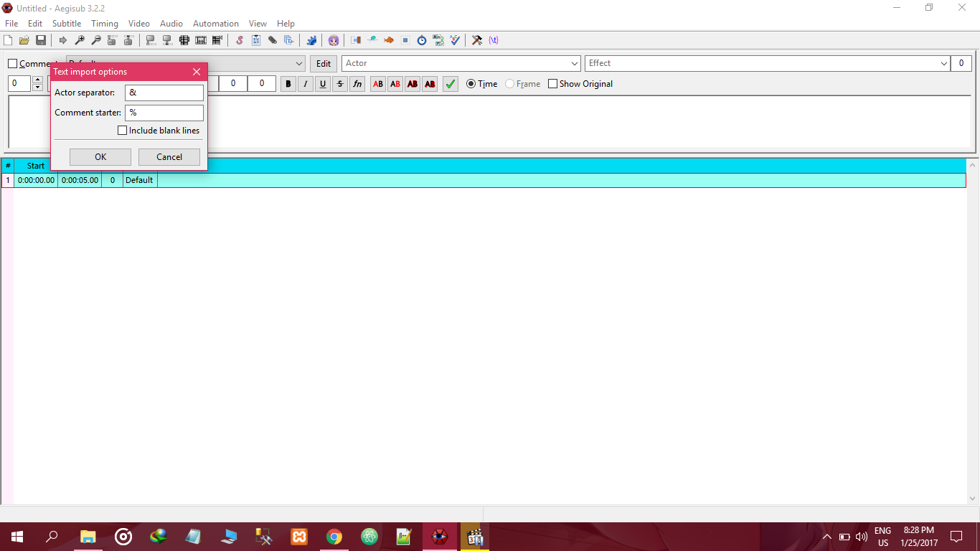
Task: Cycle tag hiding mode icon
Action: coord(494,40)
